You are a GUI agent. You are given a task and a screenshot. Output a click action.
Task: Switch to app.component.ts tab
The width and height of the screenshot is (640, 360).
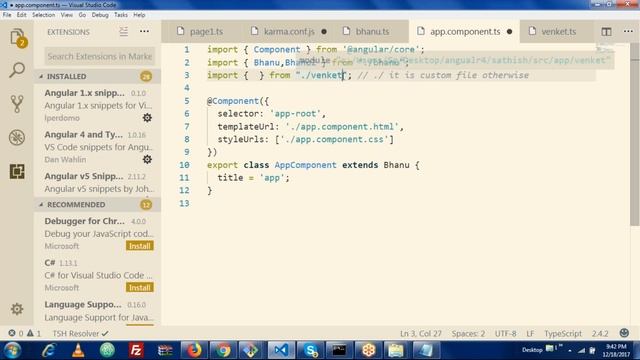coord(464,31)
